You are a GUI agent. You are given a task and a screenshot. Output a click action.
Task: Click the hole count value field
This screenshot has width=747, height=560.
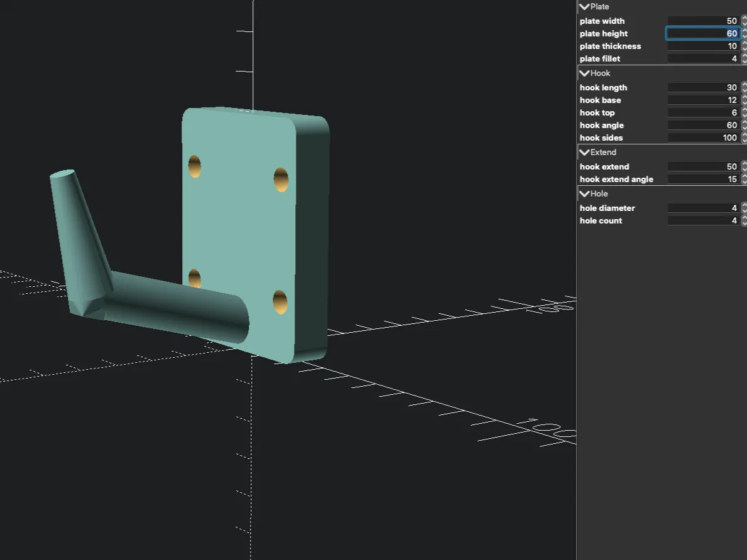[702, 221]
